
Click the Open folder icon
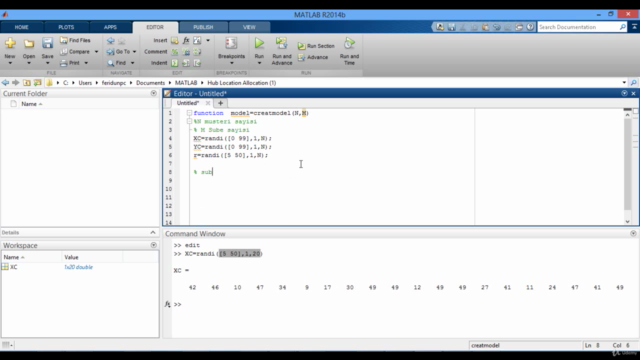[29, 43]
